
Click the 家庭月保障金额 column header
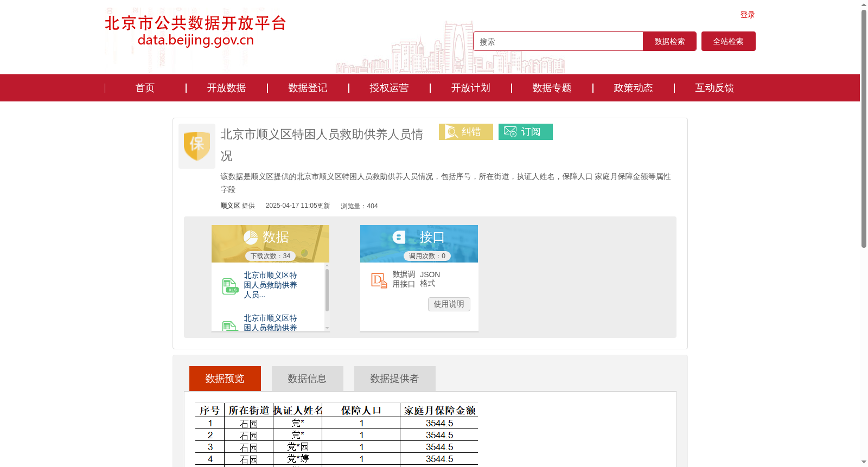(x=439, y=411)
